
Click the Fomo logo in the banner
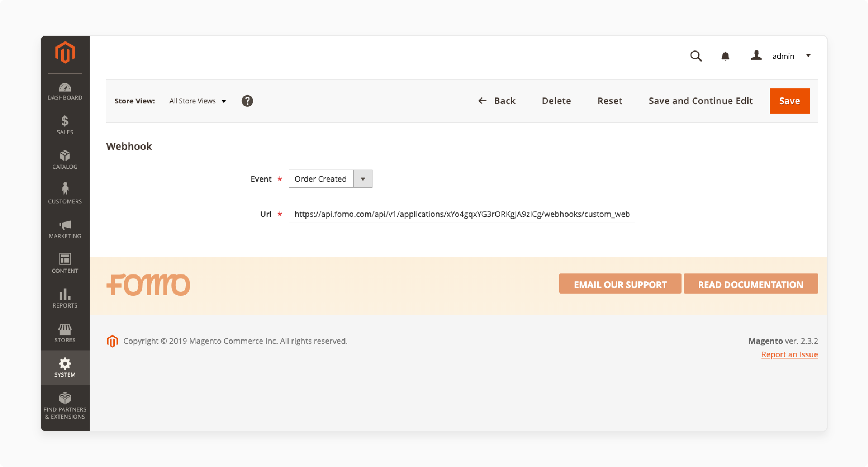click(148, 285)
